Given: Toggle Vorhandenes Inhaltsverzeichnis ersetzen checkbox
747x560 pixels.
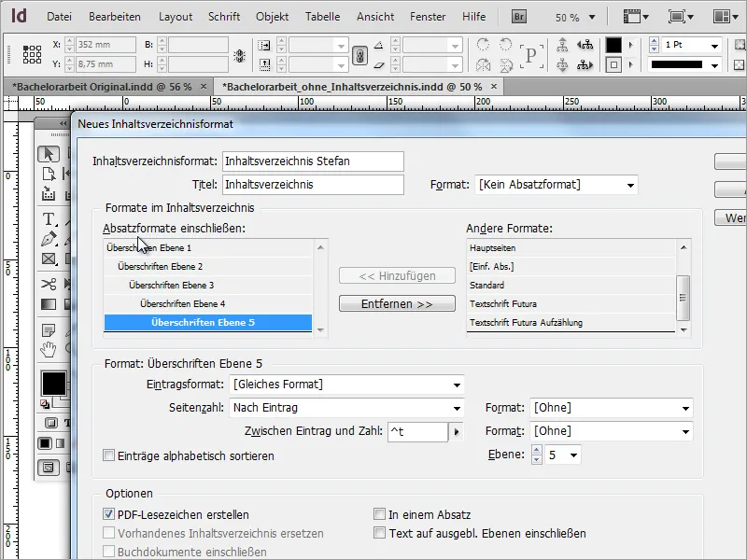Looking at the screenshot, I should pyautogui.click(x=108, y=533).
